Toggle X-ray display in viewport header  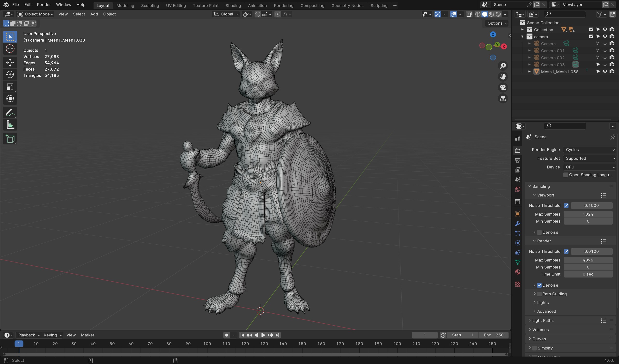[469, 14]
